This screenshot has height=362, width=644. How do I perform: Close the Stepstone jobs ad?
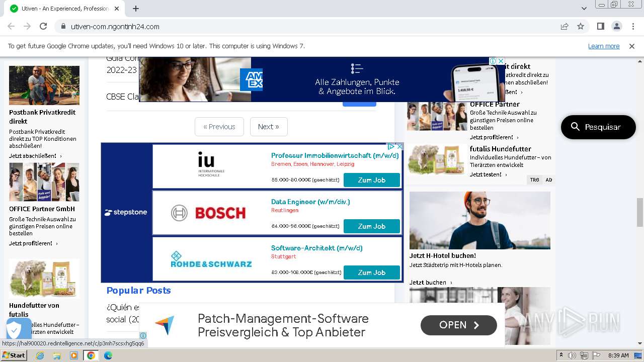click(x=400, y=146)
